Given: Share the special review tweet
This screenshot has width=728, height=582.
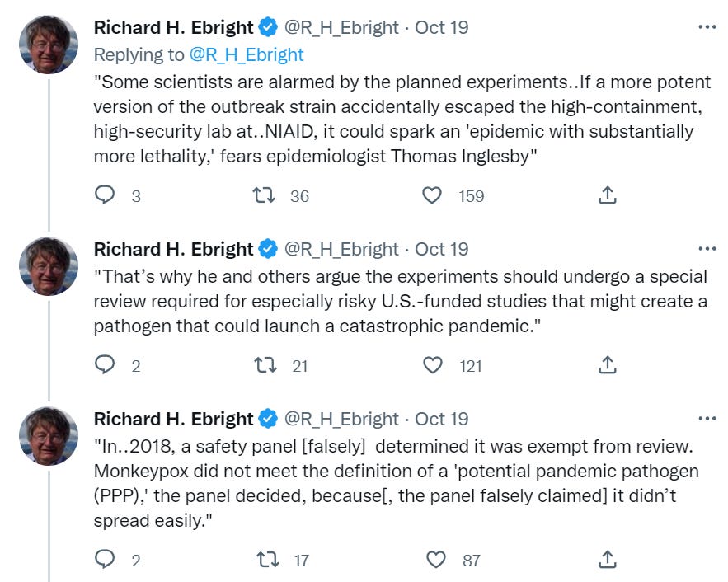Looking at the screenshot, I should point(607,365).
